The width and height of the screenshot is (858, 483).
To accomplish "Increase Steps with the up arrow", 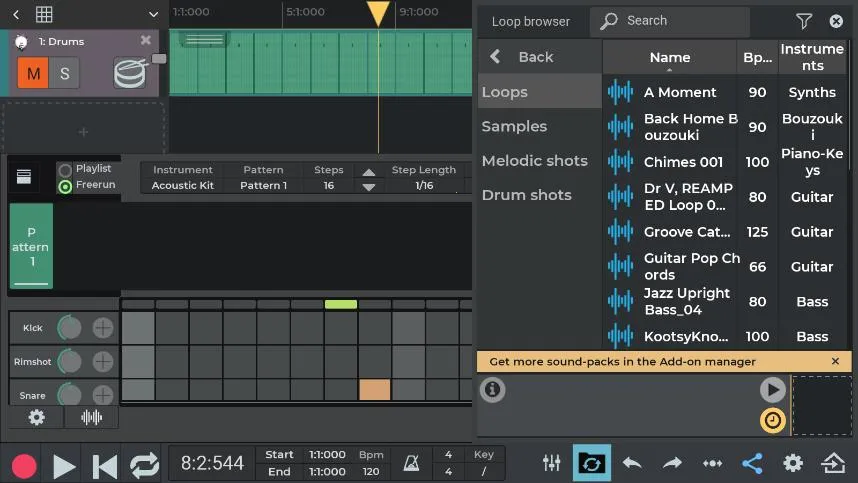I will (369, 172).
